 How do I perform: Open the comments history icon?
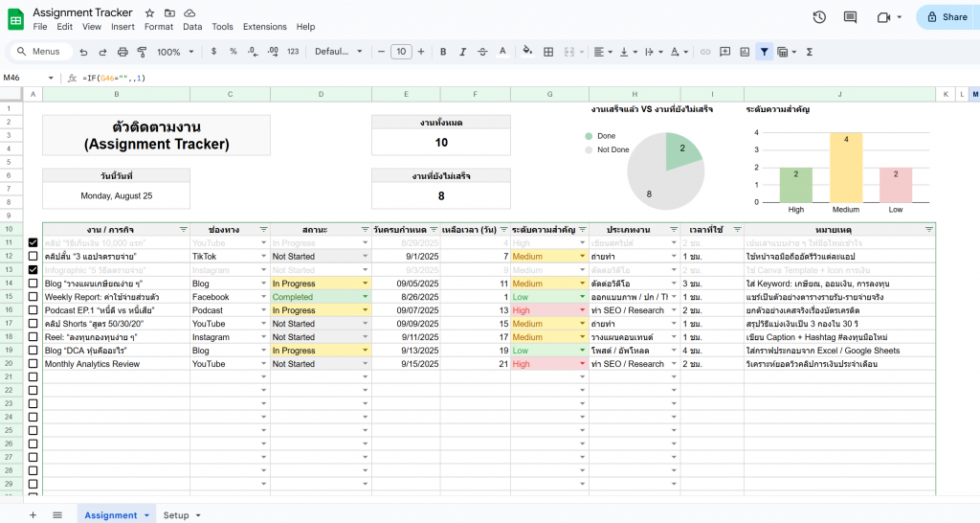coord(850,17)
